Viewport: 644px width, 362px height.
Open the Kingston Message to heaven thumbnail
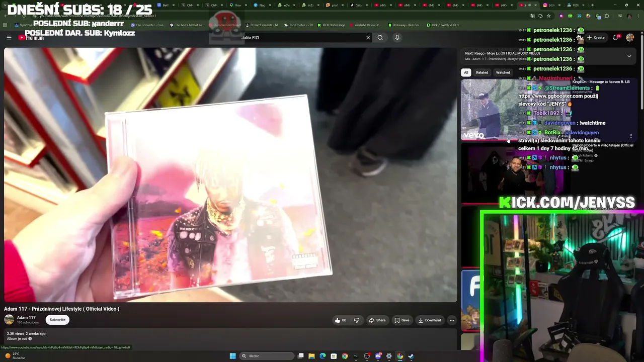pos(516,110)
